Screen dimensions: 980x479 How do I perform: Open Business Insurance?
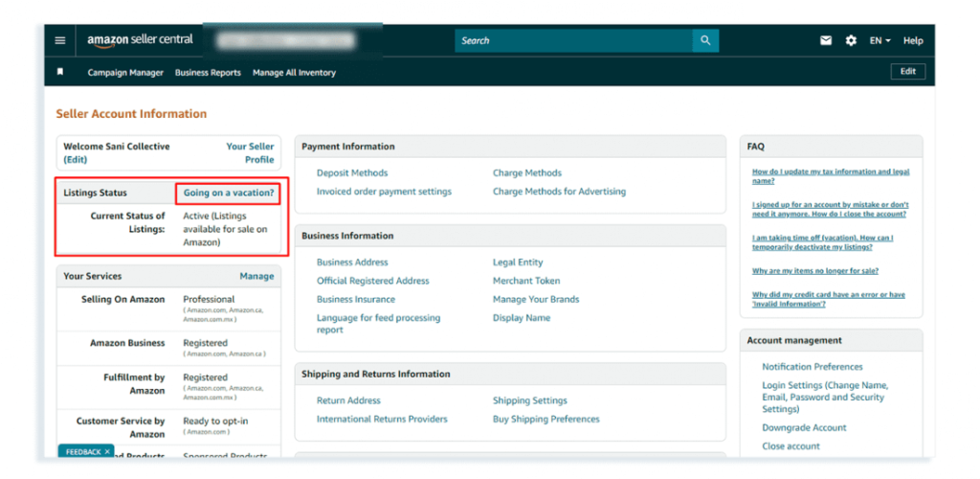[356, 299]
